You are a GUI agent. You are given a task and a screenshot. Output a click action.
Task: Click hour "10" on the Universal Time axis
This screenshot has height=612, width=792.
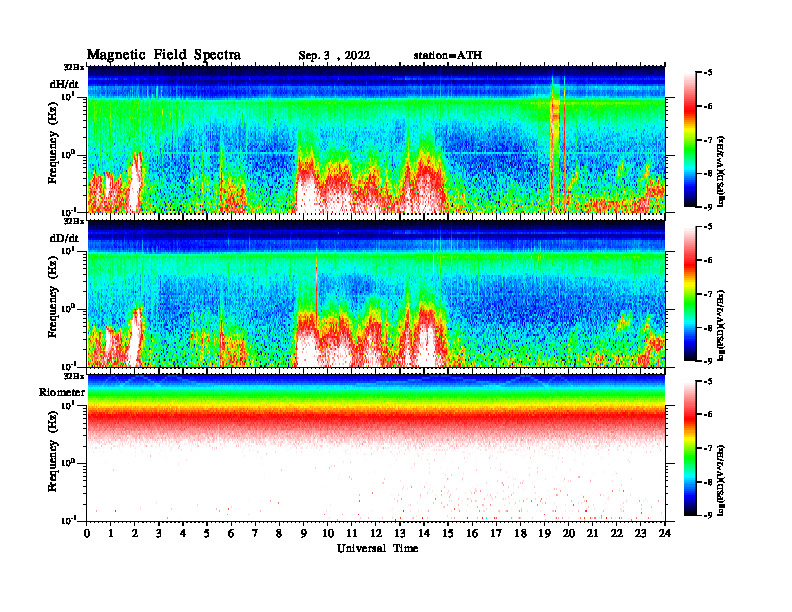328,534
